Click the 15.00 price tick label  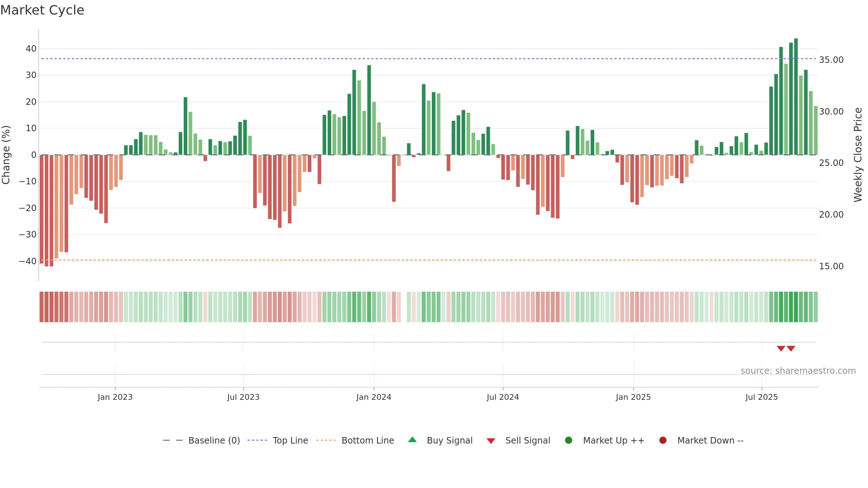coord(831,266)
